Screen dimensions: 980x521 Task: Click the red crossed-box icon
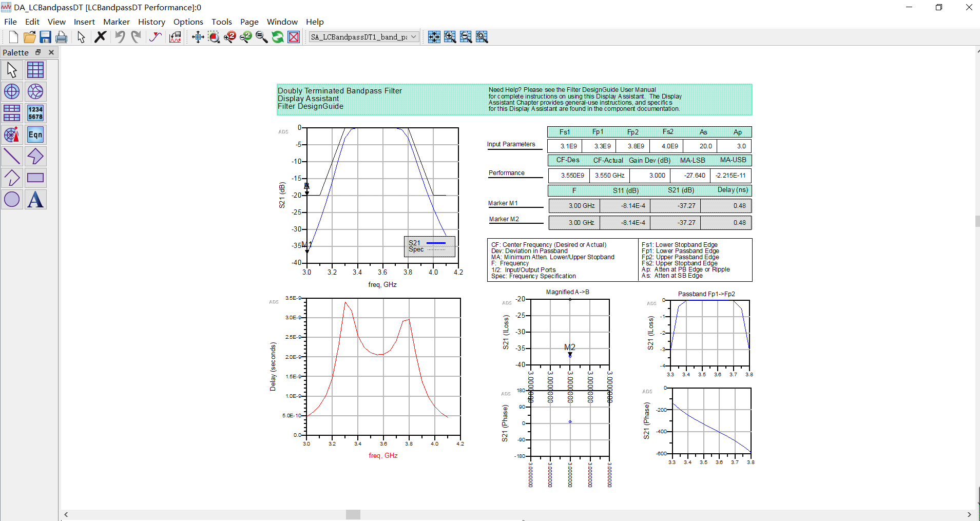click(294, 37)
